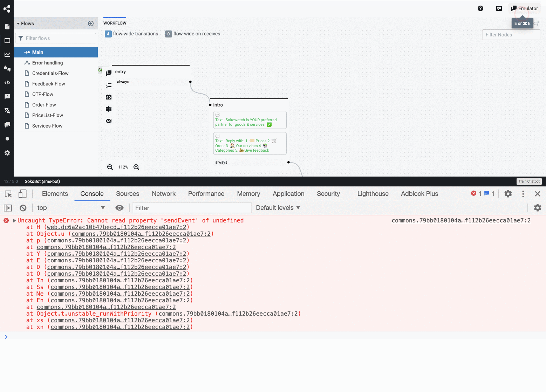Viewport: 546px width, 392px height.
Task: Collapse the Flows panel
Action: click(x=19, y=23)
